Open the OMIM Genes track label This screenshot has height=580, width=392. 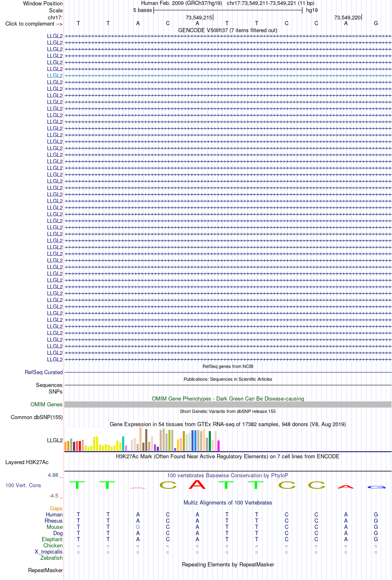pos(47,404)
